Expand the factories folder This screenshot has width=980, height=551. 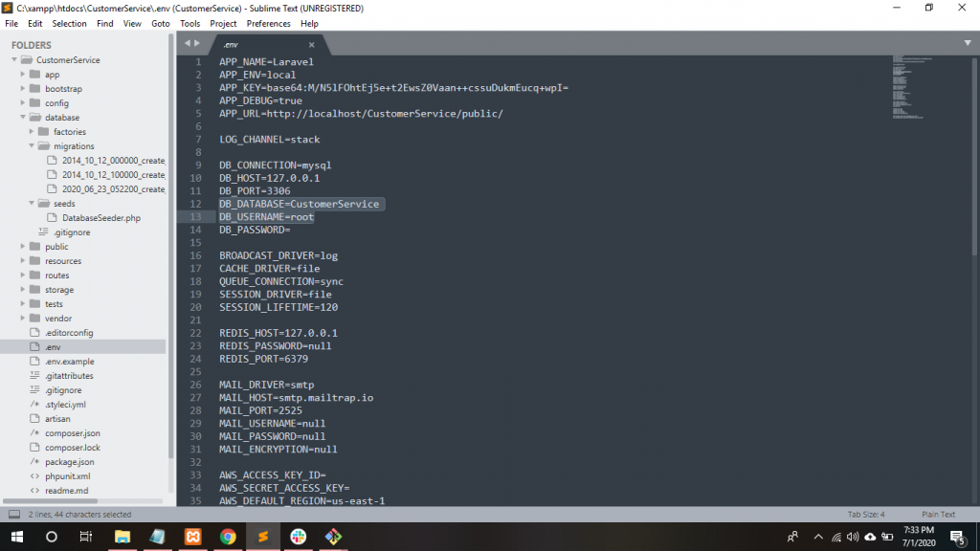pos(32,132)
